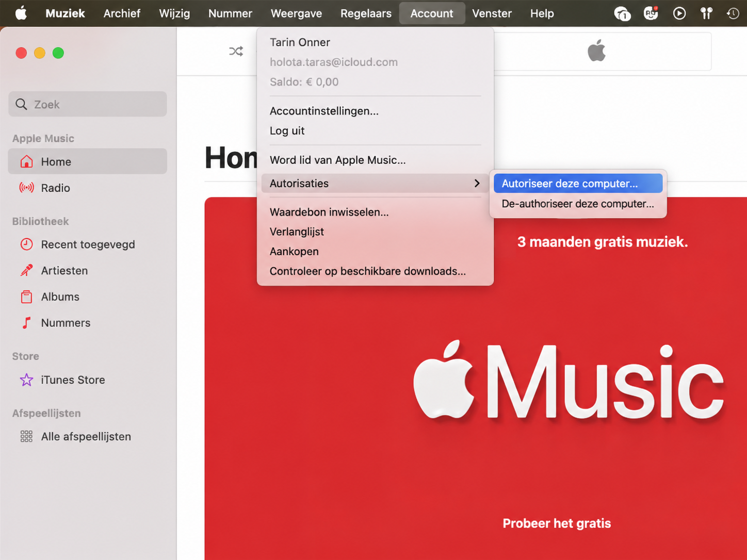Select Autoriseer deze computer… submenu item
This screenshot has width=747, height=560.
click(x=578, y=184)
